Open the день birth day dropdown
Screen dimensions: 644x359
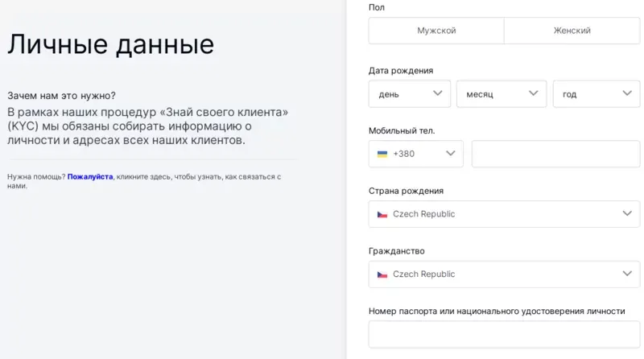pyautogui.click(x=410, y=94)
